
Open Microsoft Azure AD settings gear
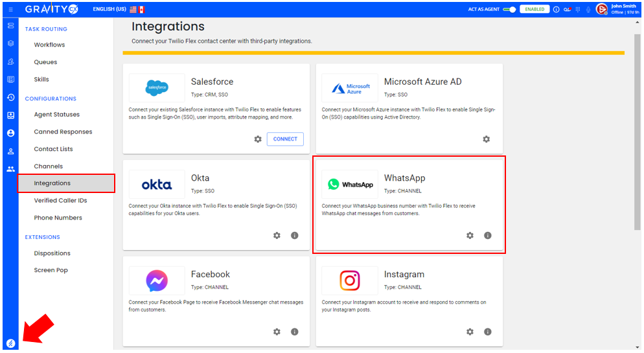(x=487, y=139)
